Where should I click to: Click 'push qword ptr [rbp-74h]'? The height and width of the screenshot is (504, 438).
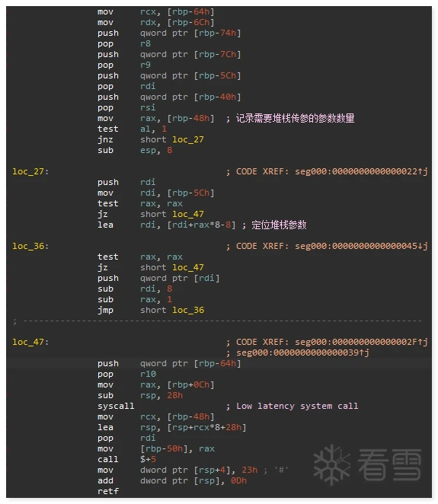[x=169, y=33]
